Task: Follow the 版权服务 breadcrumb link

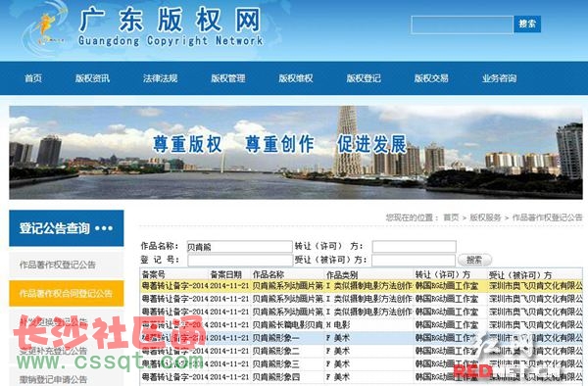Action: point(485,217)
